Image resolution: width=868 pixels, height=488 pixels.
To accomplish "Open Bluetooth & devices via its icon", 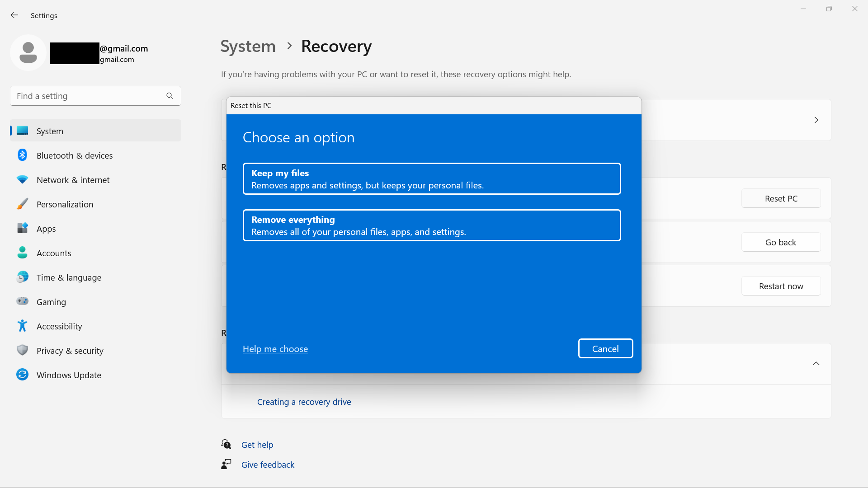I will point(22,155).
